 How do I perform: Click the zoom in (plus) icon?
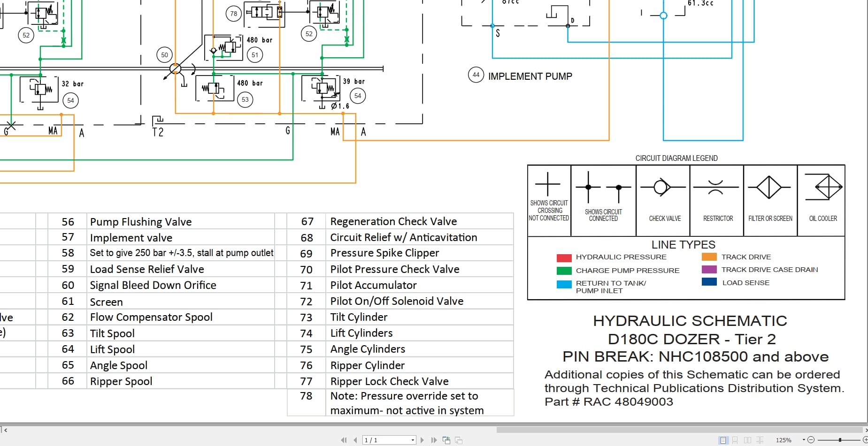[x=866, y=440]
